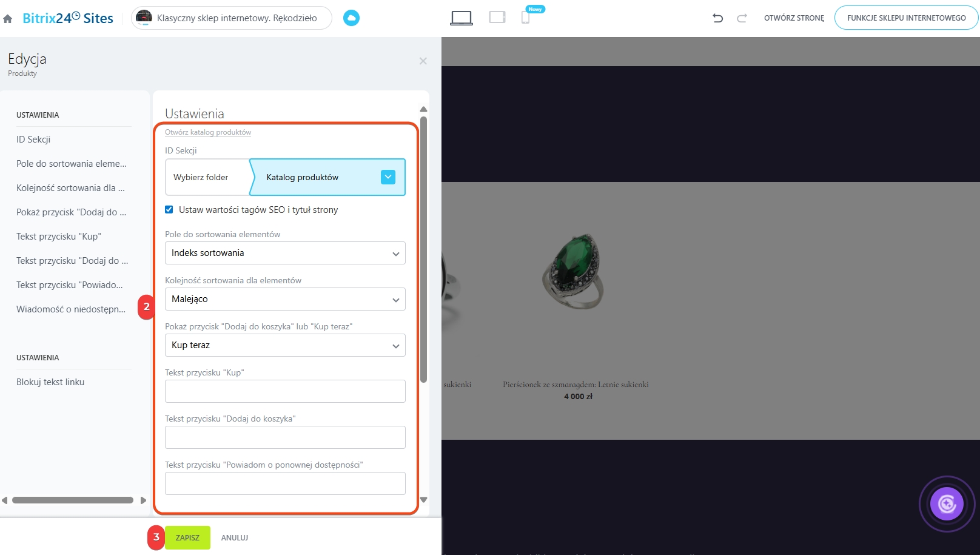Click the horizontal scrollbar left arrow
This screenshot has width=980, height=555.
[x=5, y=500]
